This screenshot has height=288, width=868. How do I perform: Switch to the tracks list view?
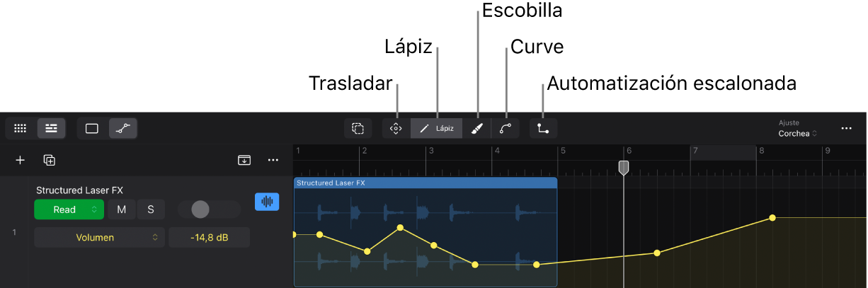pyautogui.click(x=51, y=128)
